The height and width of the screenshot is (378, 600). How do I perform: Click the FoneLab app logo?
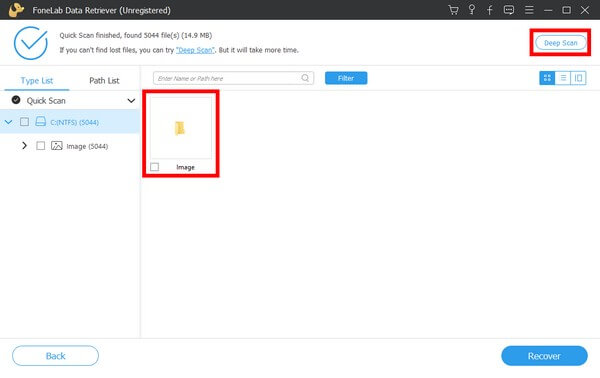[16, 10]
